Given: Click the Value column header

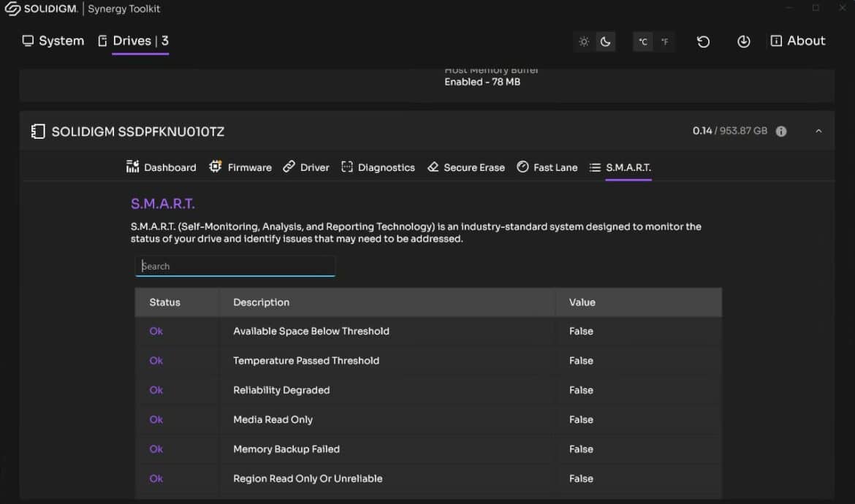Looking at the screenshot, I should (x=582, y=302).
